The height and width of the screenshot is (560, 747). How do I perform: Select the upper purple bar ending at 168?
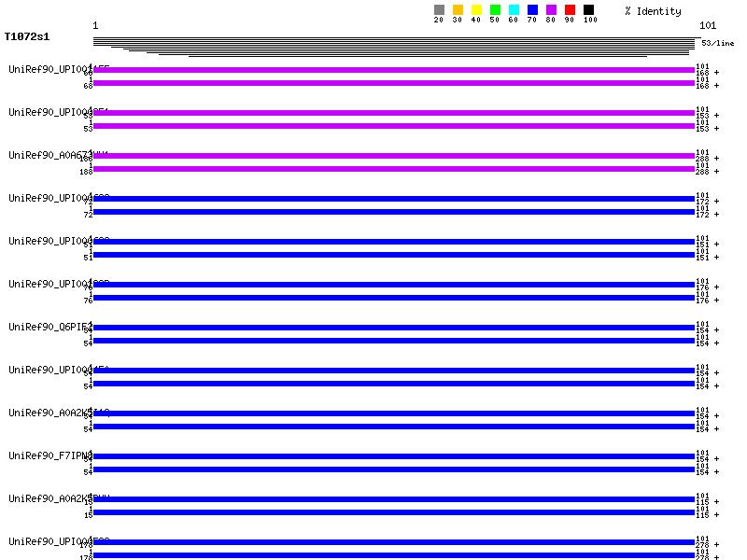tap(394, 70)
